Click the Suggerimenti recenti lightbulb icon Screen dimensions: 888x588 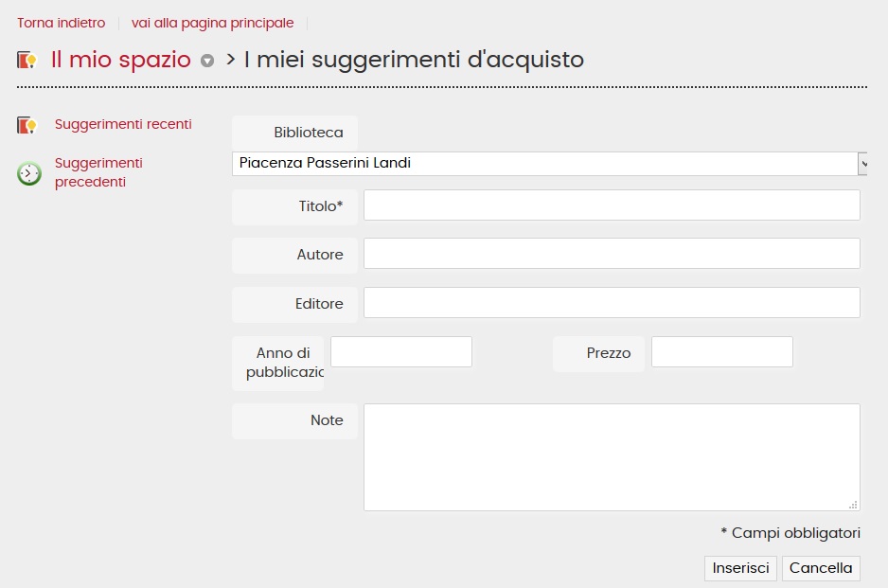(x=27, y=125)
